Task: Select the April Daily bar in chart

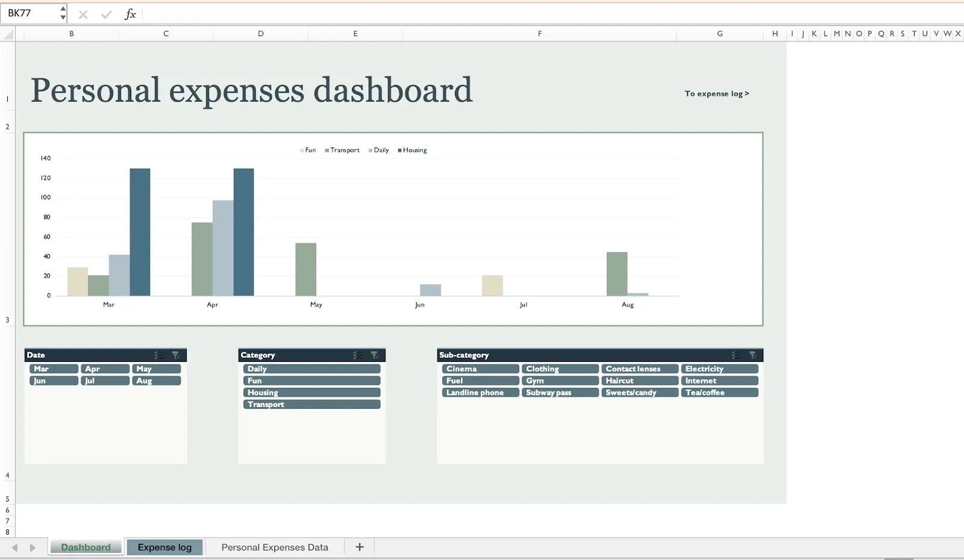Action: point(223,248)
